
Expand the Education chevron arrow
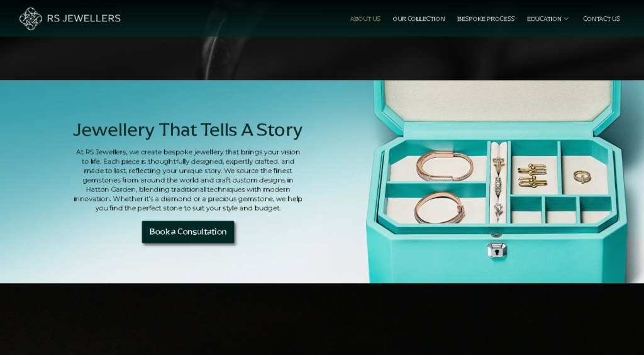point(566,18)
